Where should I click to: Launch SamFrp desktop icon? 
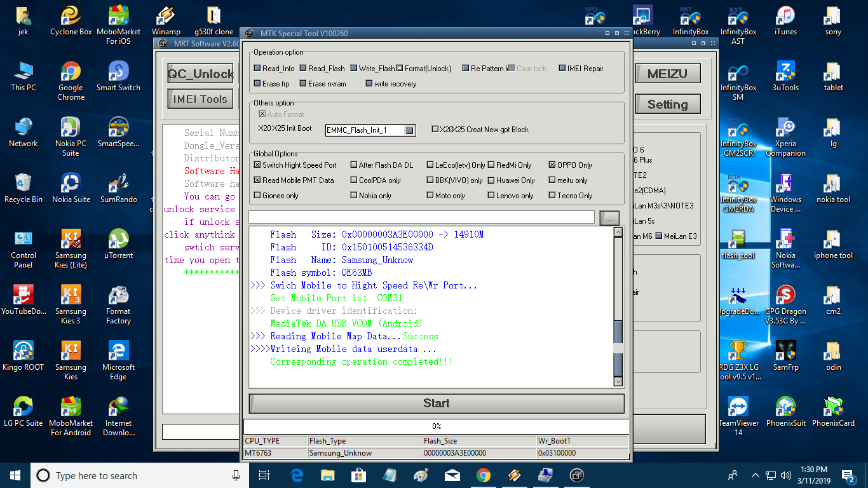pyautogui.click(x=786, y=356)
